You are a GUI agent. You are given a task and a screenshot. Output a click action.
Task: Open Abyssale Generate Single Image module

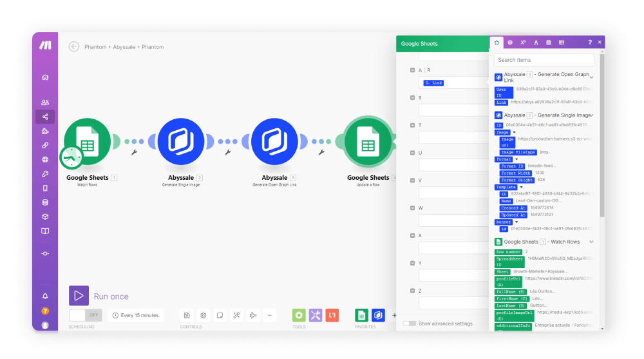181,141
